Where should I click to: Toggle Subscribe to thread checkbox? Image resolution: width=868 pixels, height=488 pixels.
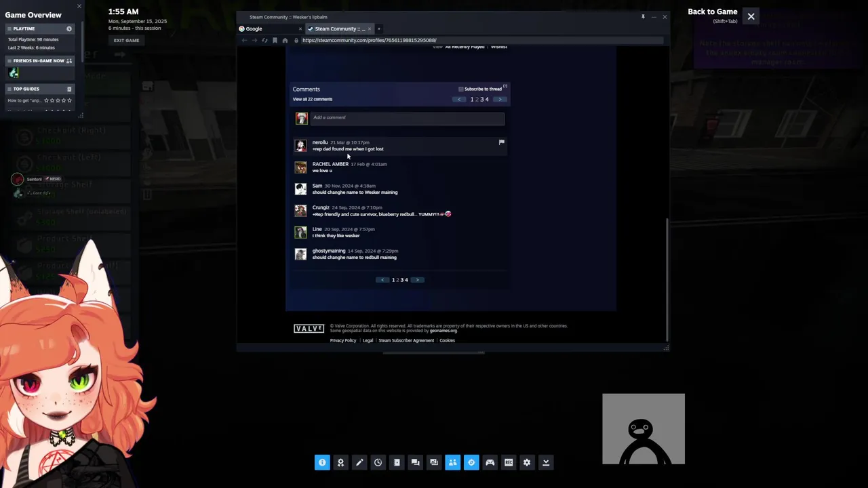(x=461, y=89)
